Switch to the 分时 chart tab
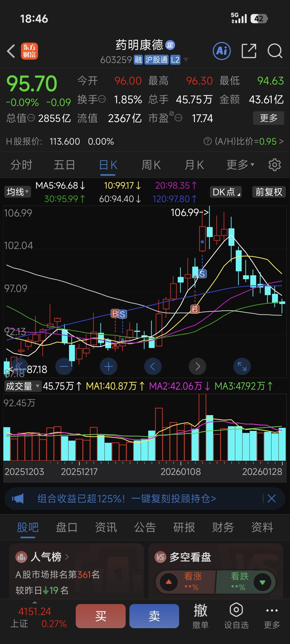290x644 pixels. pyautogui.click(x=21, y=165)
